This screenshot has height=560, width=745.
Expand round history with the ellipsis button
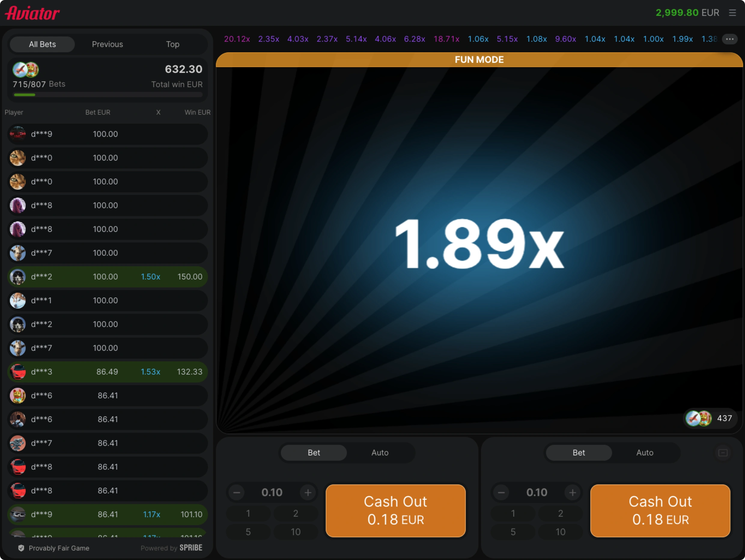coord(729,39)
